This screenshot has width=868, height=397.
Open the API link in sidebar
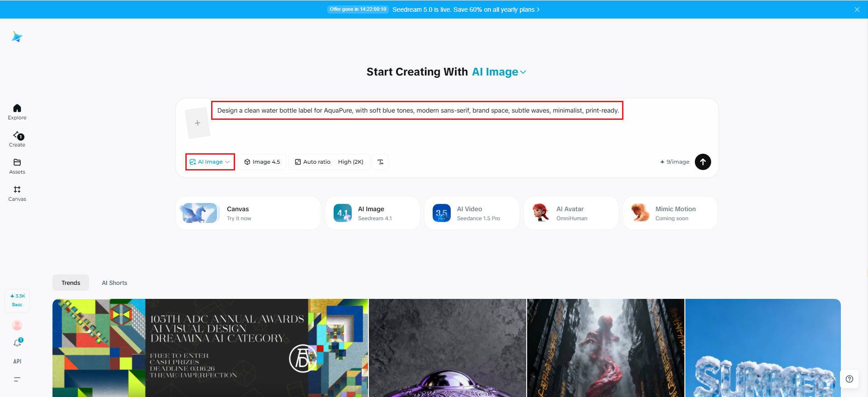17,361
